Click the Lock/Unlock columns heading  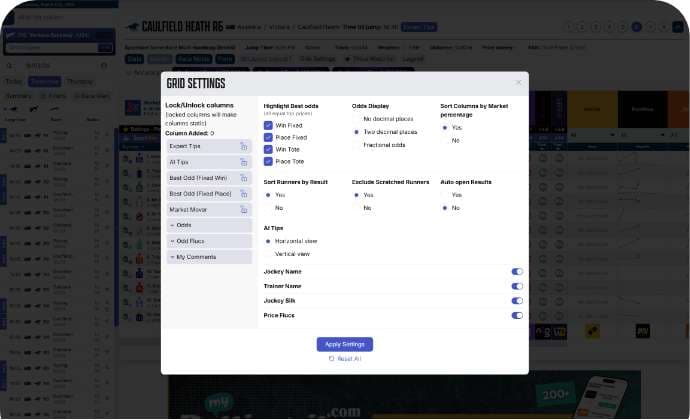[x=199, y=105]
